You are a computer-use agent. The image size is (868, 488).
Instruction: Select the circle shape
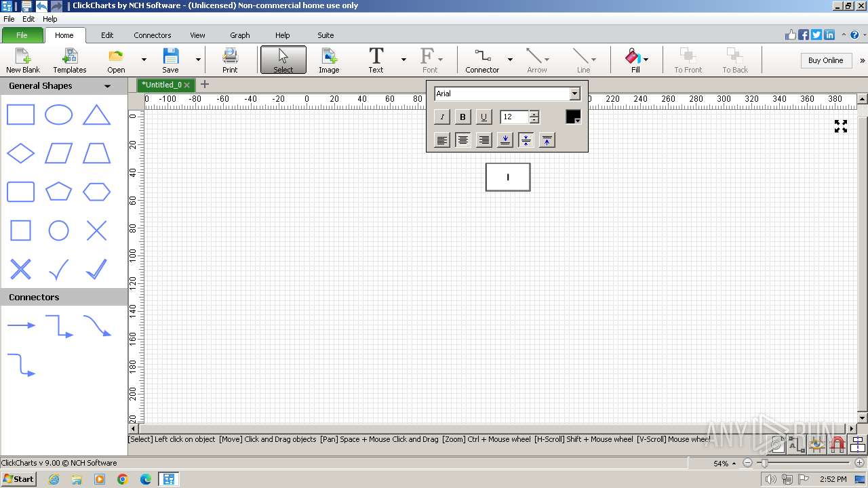[x=58, y=230]
